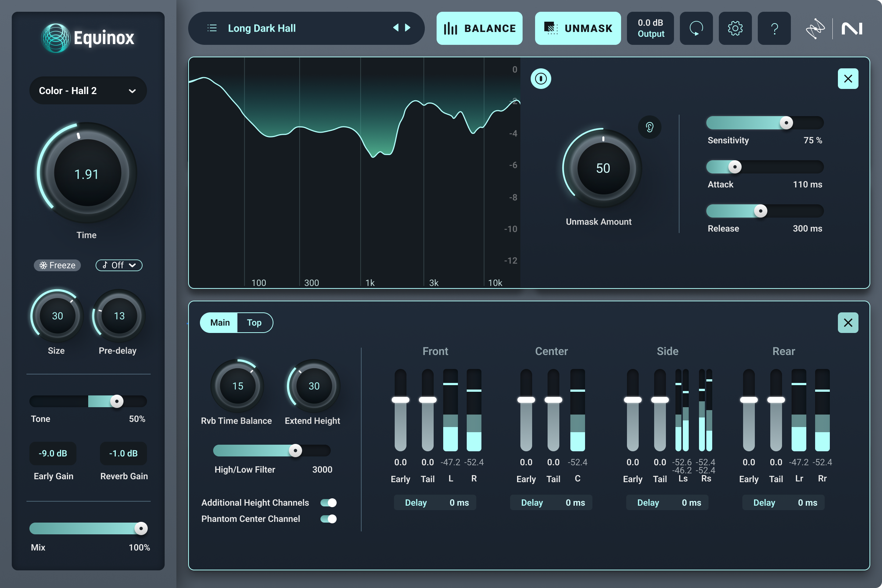Open the tempo sync Off dropdown
This screenshot has height=588, width=882.
[119, 265]
